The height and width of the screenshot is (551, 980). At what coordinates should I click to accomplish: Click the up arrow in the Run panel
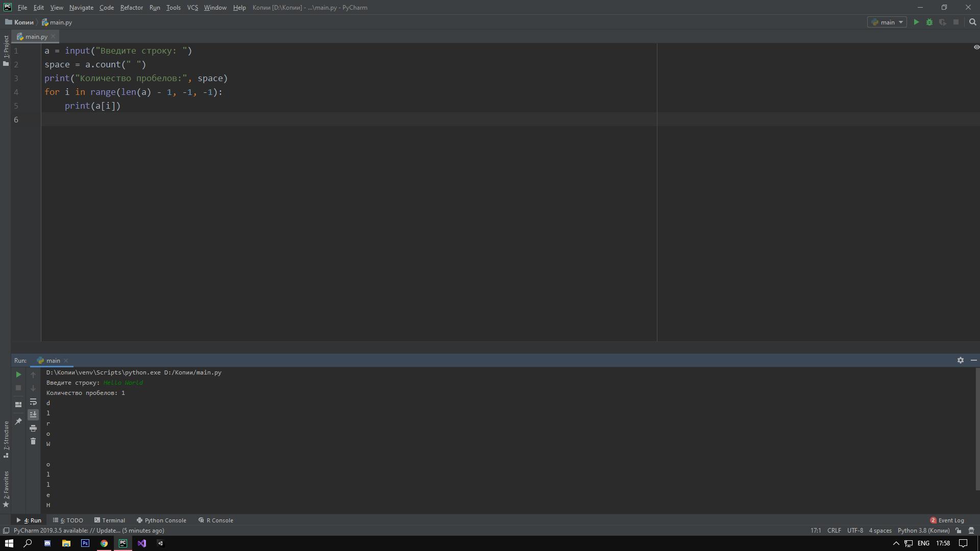point(33,375)
